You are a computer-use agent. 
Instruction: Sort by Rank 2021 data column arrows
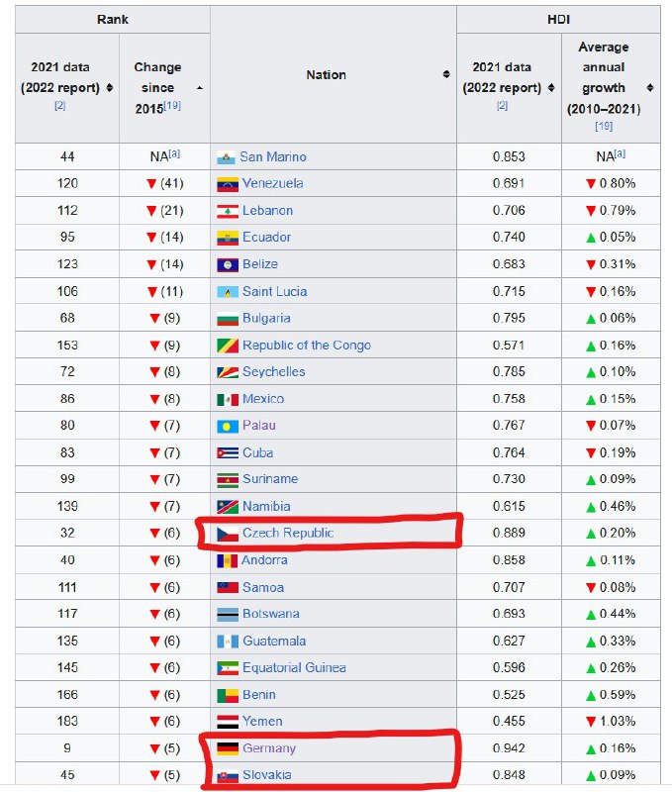(x=110, y=88)
